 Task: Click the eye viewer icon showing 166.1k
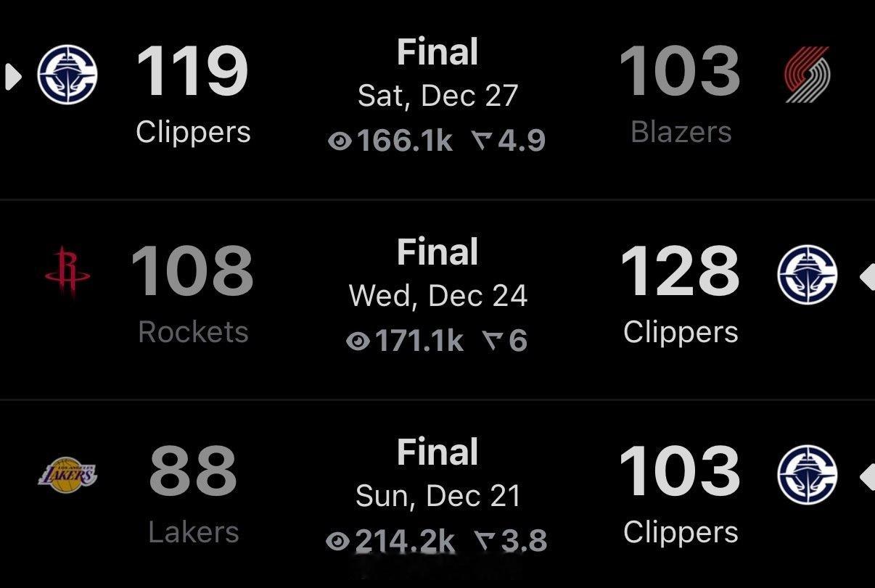341,139
